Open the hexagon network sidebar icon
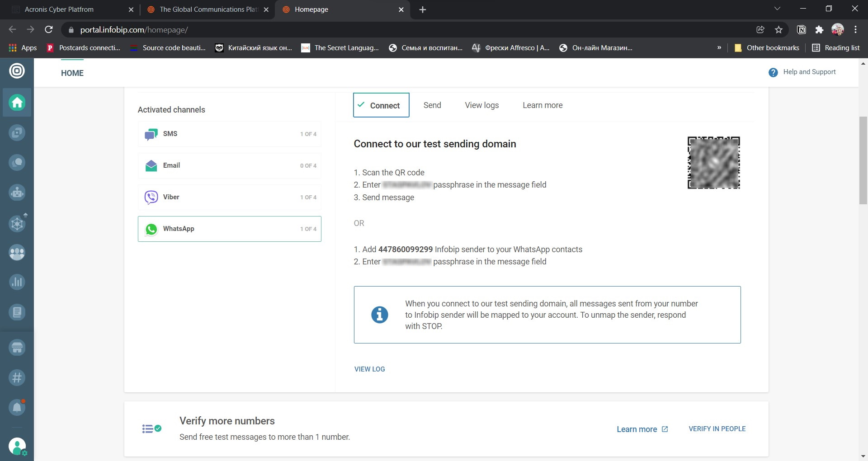This screenshot has width=868, height=461. tap(17, 223)
